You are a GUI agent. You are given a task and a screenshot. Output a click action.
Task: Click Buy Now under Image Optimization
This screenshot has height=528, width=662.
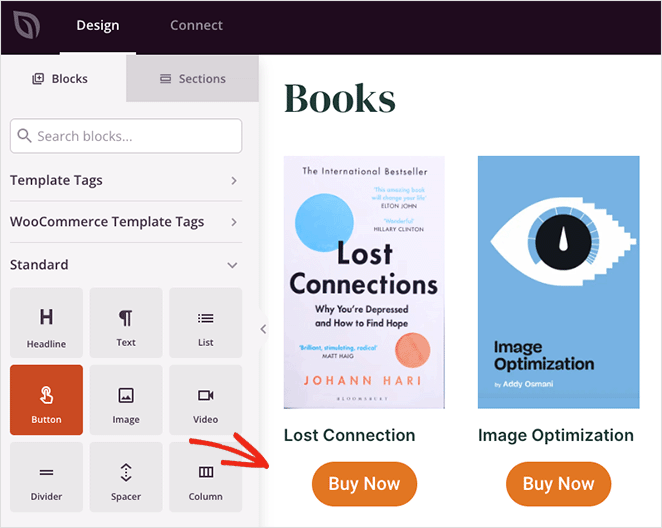click(x=559, y=484)
